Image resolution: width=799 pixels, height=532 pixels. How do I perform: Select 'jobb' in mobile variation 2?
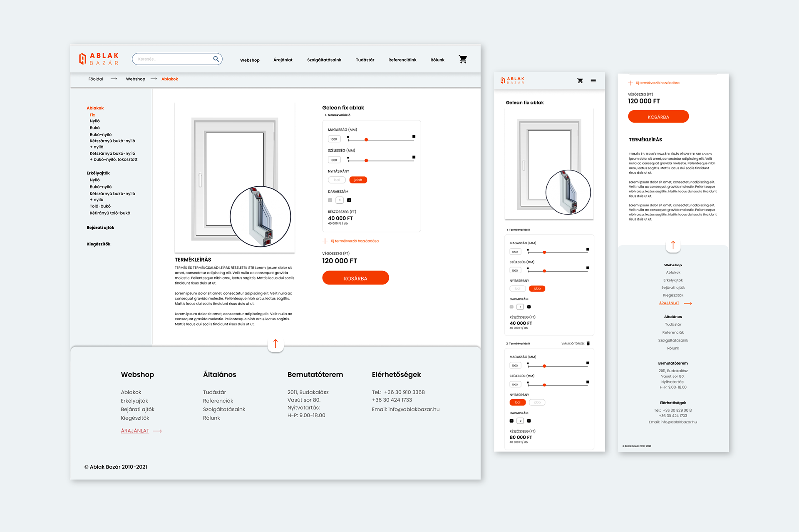(x=537, y=402)
